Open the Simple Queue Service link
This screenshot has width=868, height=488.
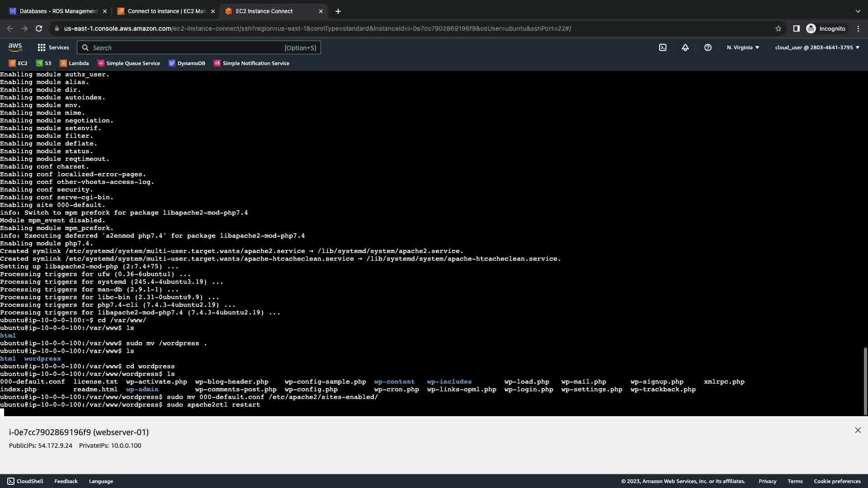tap(129, 63)
